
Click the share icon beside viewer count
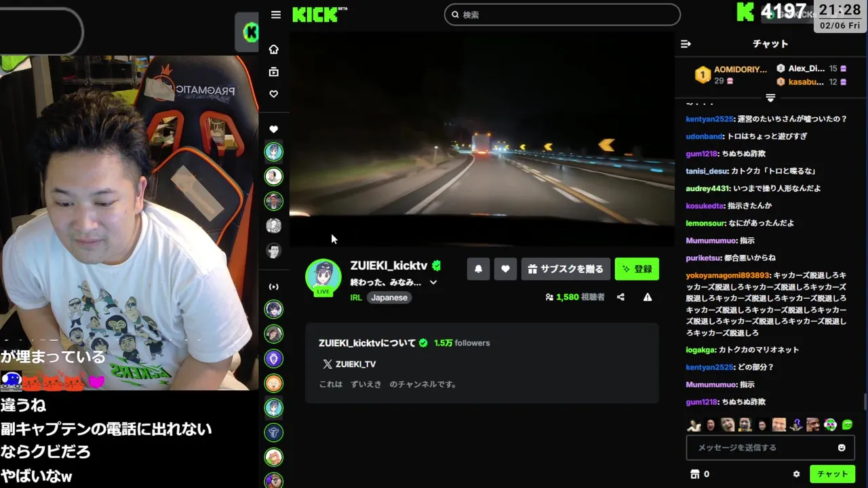pos(620,297)
